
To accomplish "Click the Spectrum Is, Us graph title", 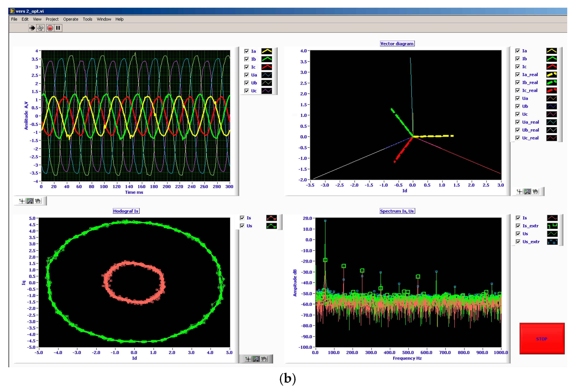I will click(397, 211).
